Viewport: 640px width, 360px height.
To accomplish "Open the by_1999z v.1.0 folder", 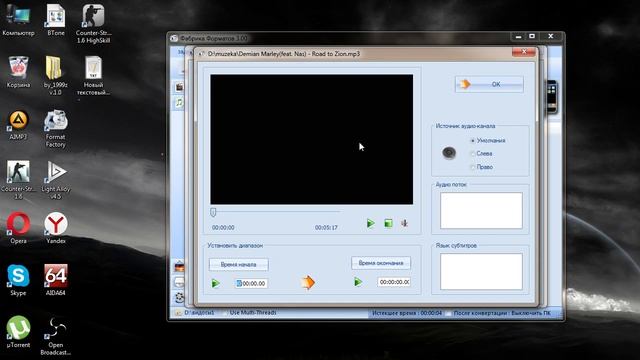I will tap(55, 76).
